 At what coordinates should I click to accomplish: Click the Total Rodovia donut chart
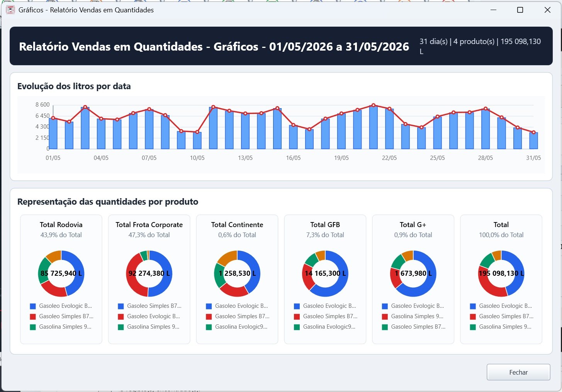(61, 273)
